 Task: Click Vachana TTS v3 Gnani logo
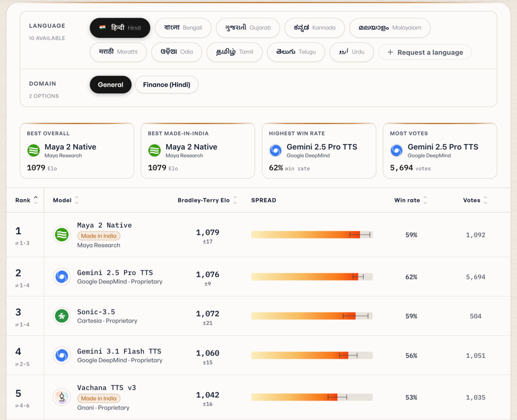62,397
